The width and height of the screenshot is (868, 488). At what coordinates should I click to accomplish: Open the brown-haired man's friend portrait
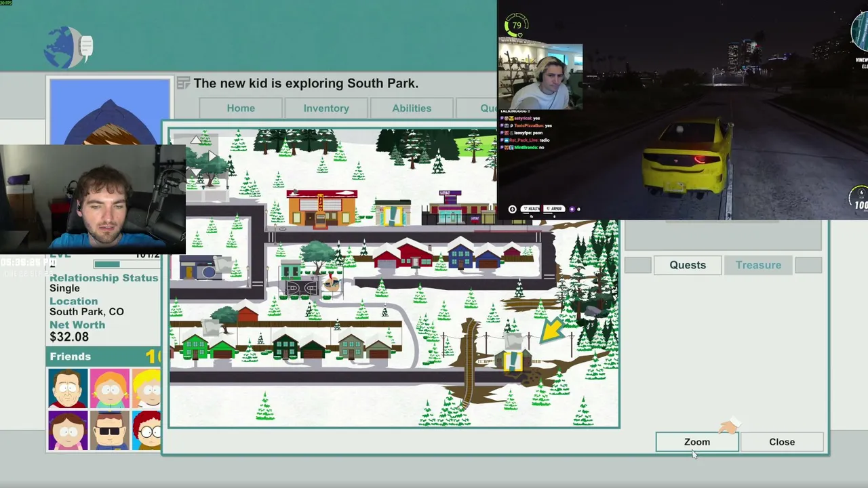68,388
